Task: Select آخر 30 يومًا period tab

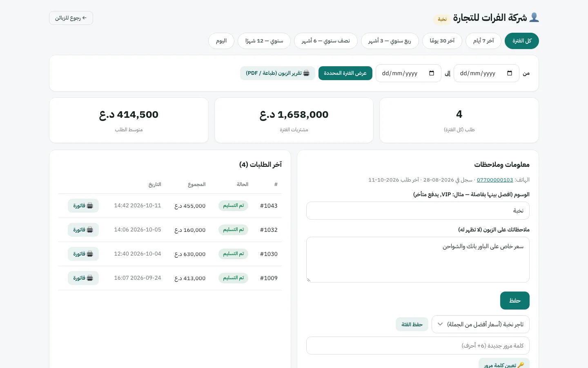Action: (442, 41)
